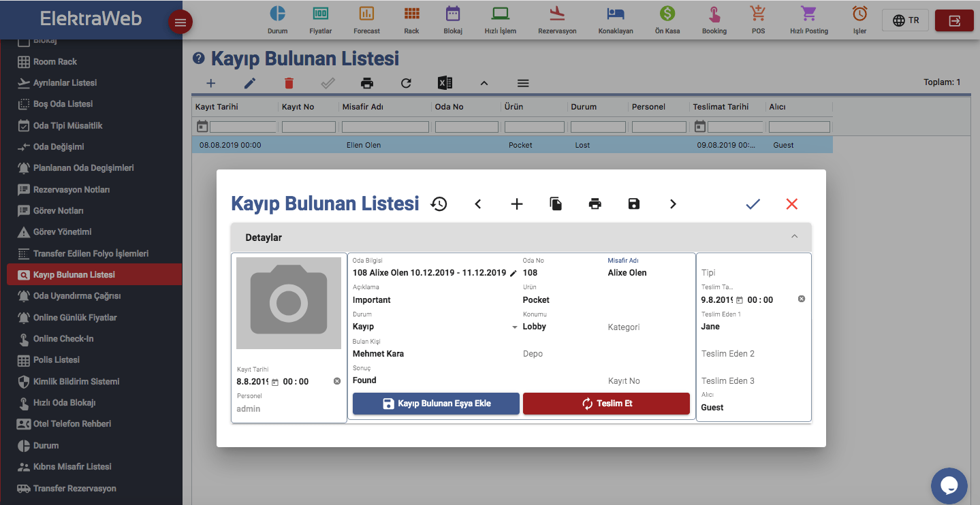Viewport: 980px width, 505px height.
Task: Click the Kategori input field
Action: tap(649, 327)
